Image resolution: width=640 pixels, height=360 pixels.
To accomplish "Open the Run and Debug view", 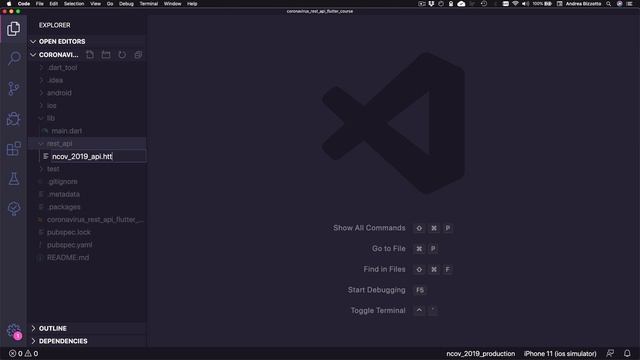I will pyautogui.click(x=13, y=119).
